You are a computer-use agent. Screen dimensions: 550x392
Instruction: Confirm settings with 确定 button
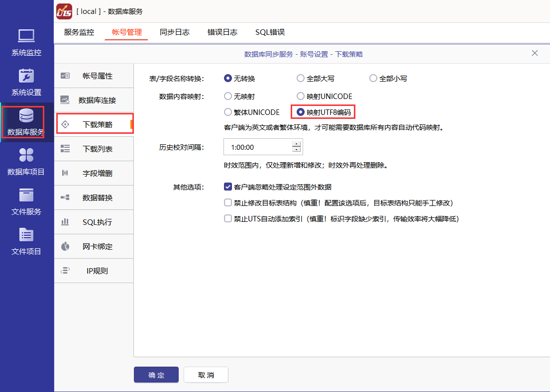[156, 375]
